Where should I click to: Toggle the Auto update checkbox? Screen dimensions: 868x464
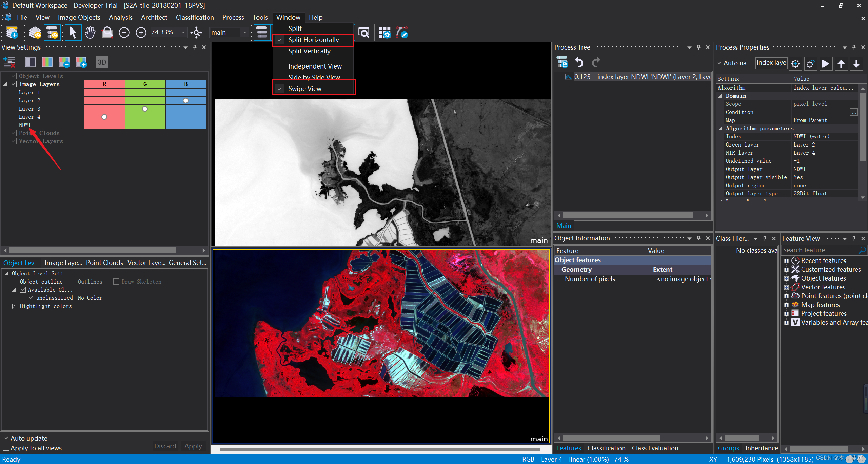pos(6,438)
